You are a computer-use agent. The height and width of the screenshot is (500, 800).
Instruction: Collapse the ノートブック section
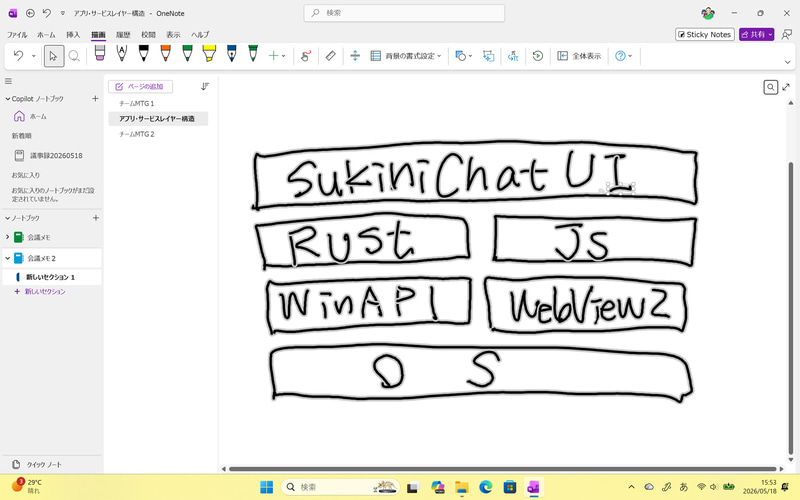click(8, 218)
